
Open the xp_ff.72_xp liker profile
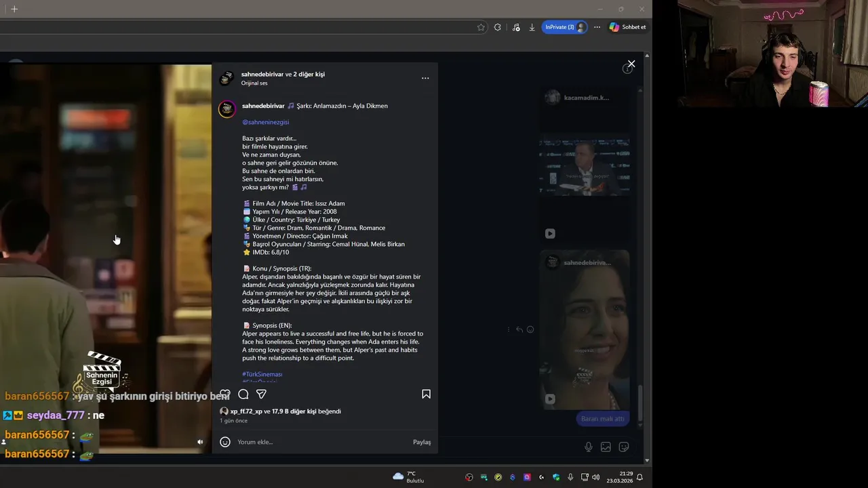[246, 411]
